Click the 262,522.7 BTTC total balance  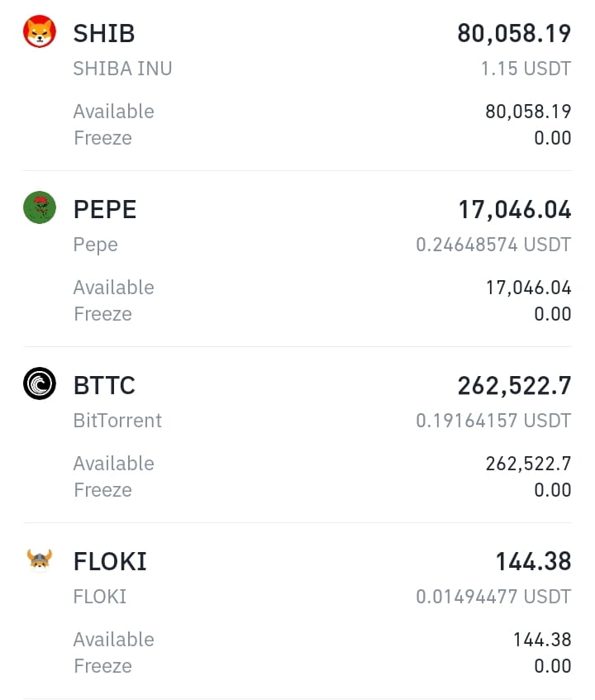click(514, 385)
